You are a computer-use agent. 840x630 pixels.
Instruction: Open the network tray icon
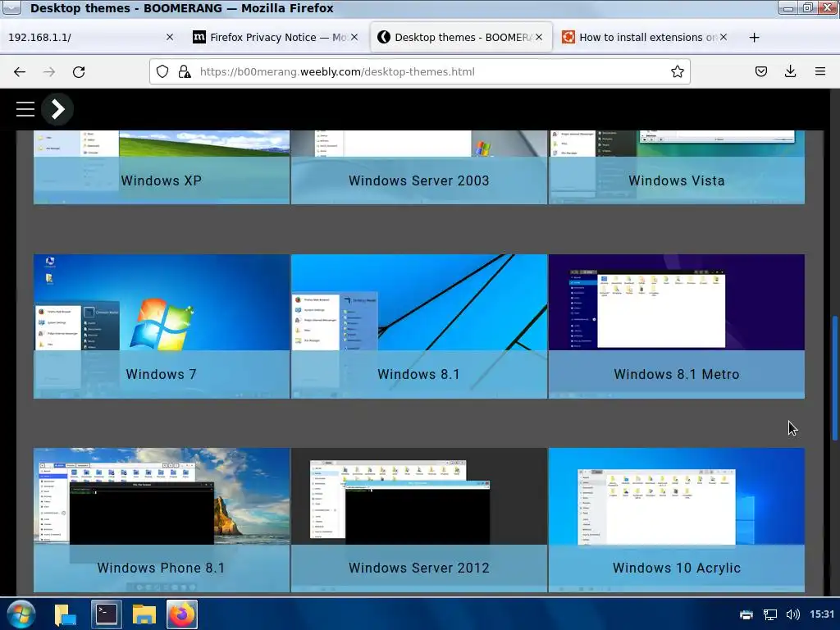click(769, 614)
